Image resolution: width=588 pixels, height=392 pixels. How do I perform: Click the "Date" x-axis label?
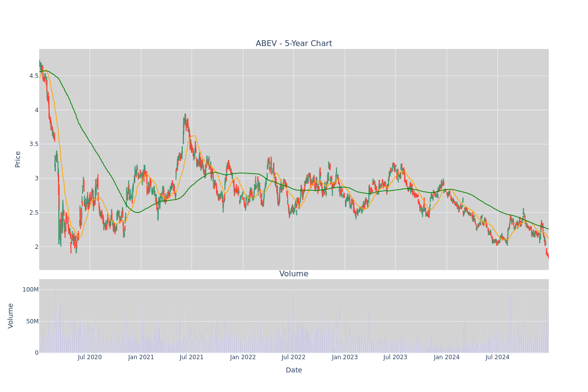(x=294, y=370)
